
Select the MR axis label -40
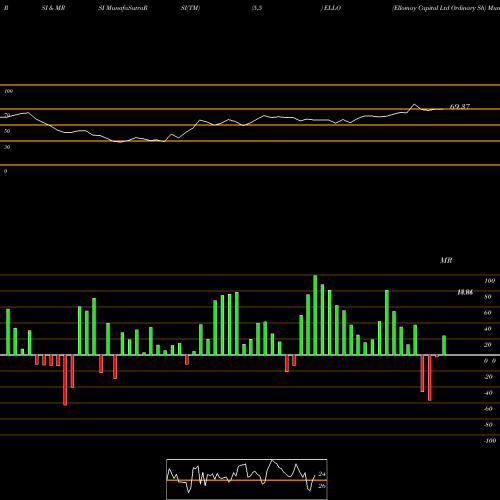pos(488,393)
